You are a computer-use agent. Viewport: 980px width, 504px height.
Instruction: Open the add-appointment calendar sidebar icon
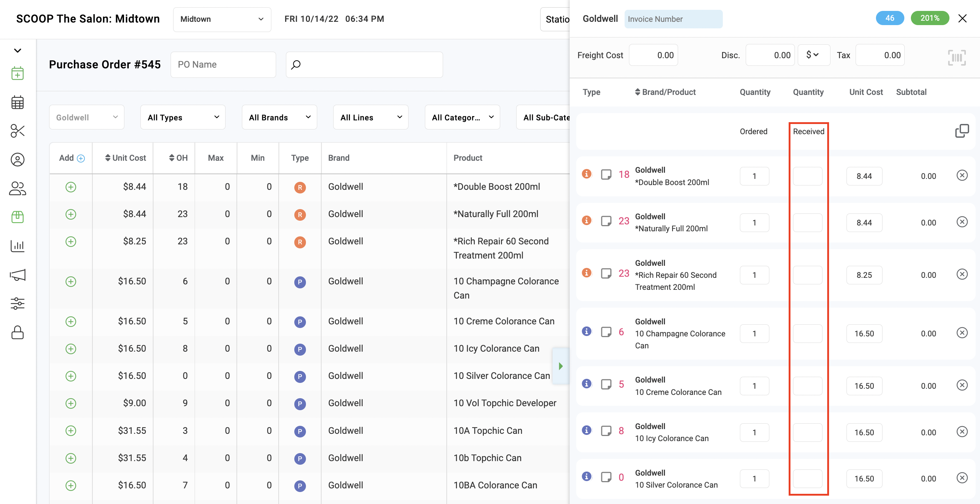coord(17,73)
